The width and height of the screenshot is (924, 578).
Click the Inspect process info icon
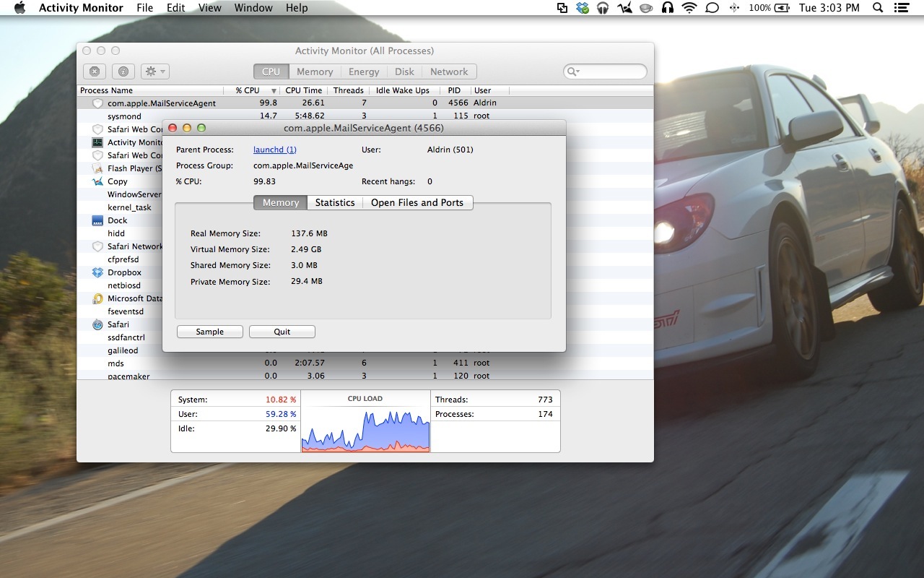point(123,72)
